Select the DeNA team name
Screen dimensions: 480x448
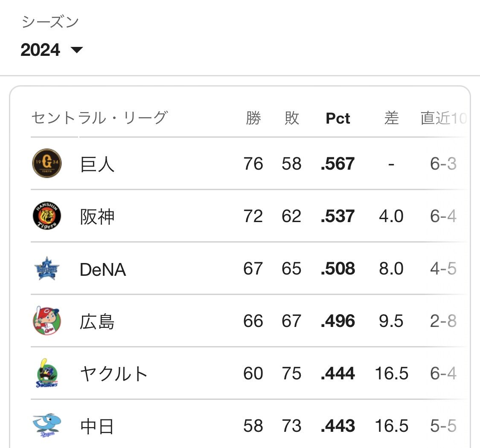103,269
